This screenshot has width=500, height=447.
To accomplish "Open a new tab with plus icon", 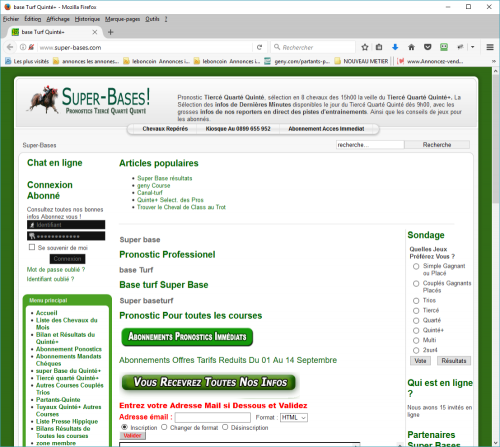I will 111,32.
